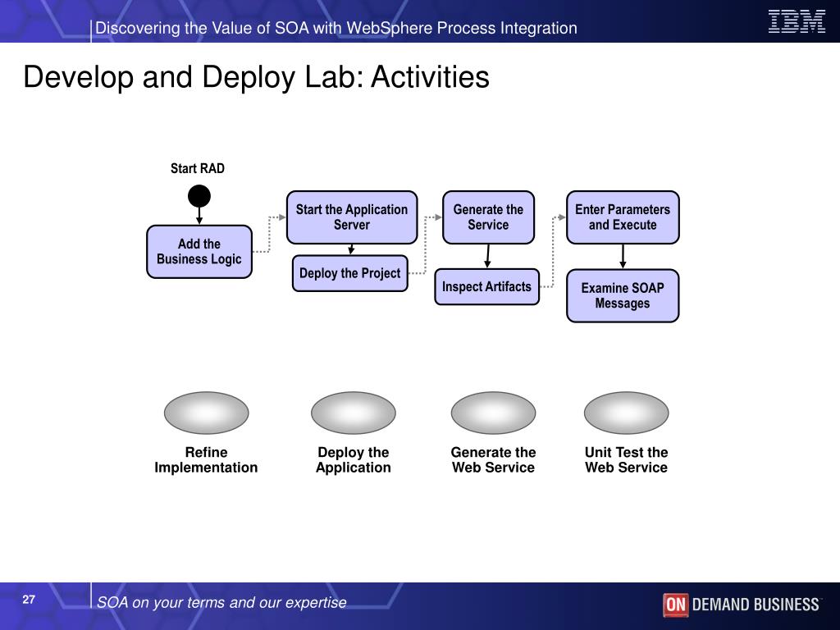Click the header text Discovering the Value of SOA
Screen dimensions: 840x630
click(336, 28)
